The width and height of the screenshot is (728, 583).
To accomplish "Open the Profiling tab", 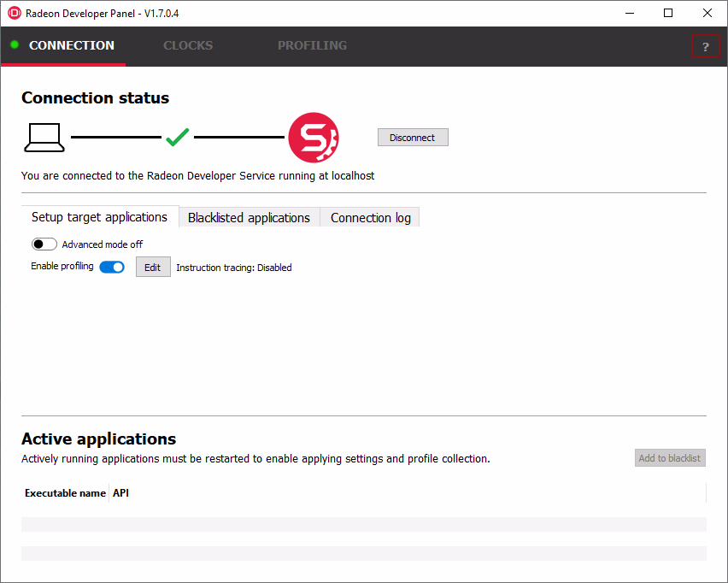I will coord(312,45).
